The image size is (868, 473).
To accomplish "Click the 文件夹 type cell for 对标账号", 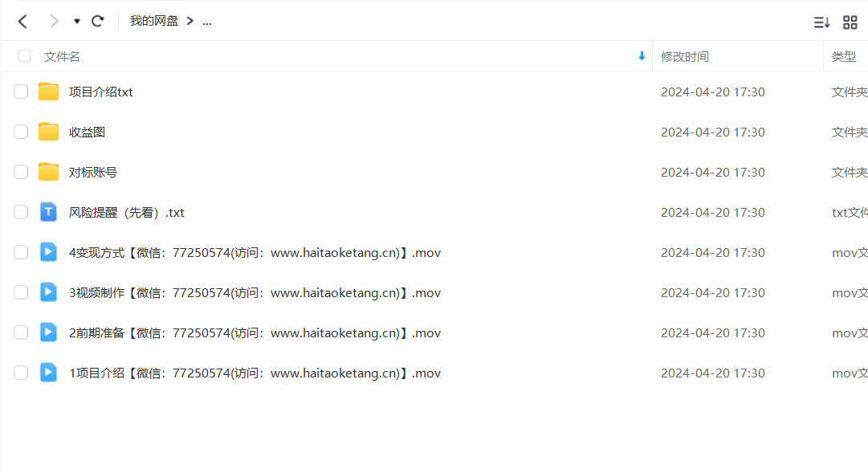I will (850, 172).
